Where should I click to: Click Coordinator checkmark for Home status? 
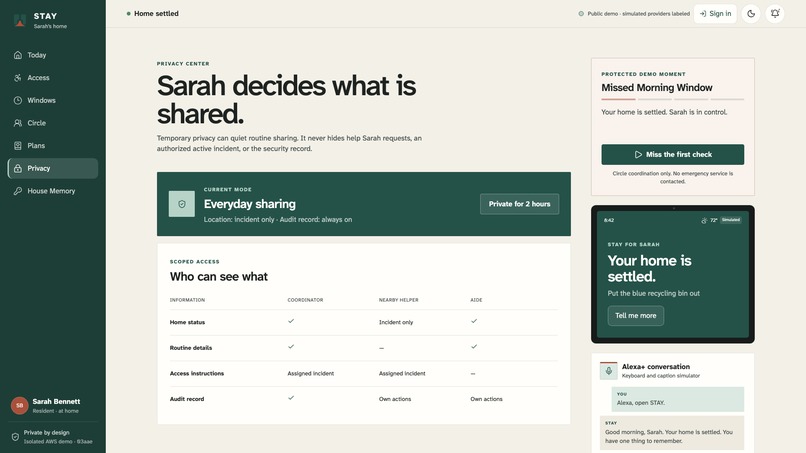pyautogui.click(x=291, y=321)
